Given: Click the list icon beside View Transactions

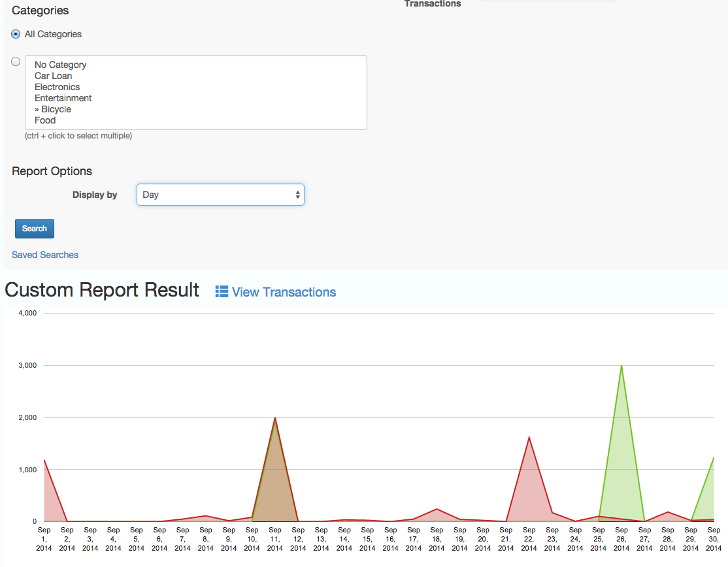Looking at the screenshot, I should pos(222,292).
